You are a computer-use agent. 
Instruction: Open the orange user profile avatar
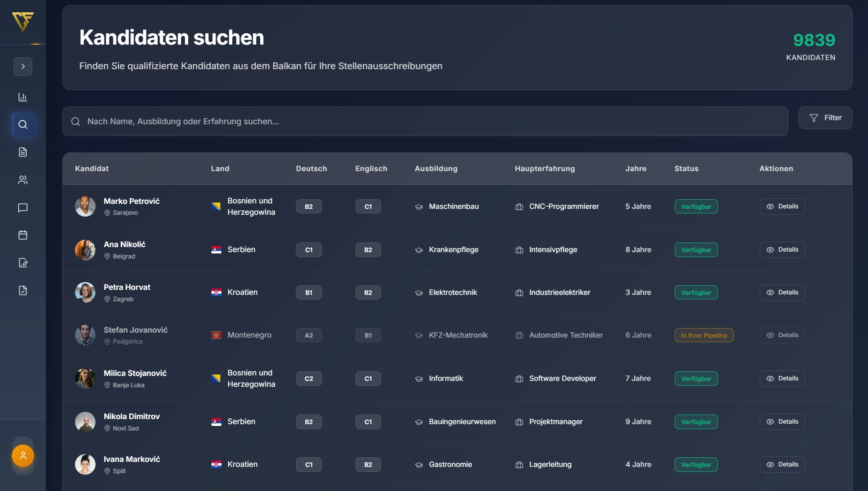(x=23, y=456)
